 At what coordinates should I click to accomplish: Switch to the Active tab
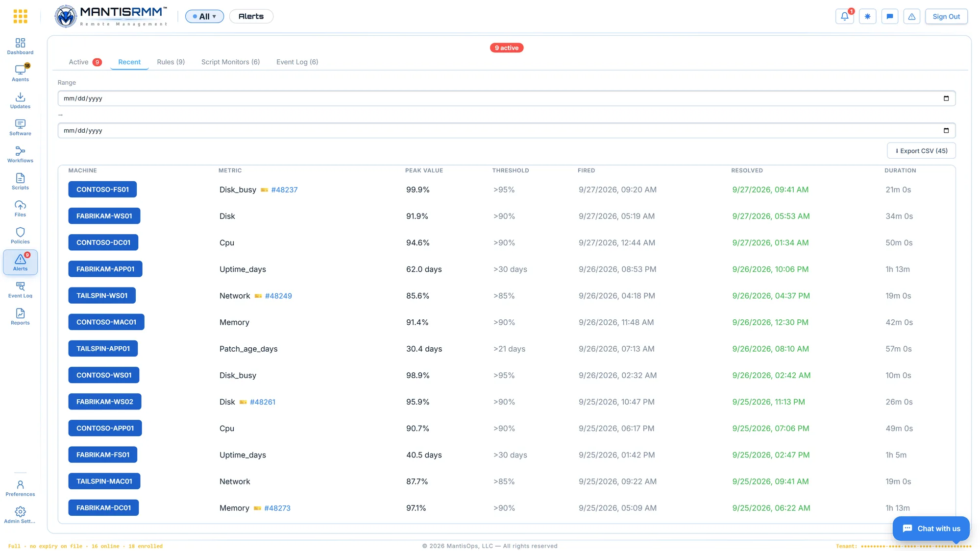85,62
